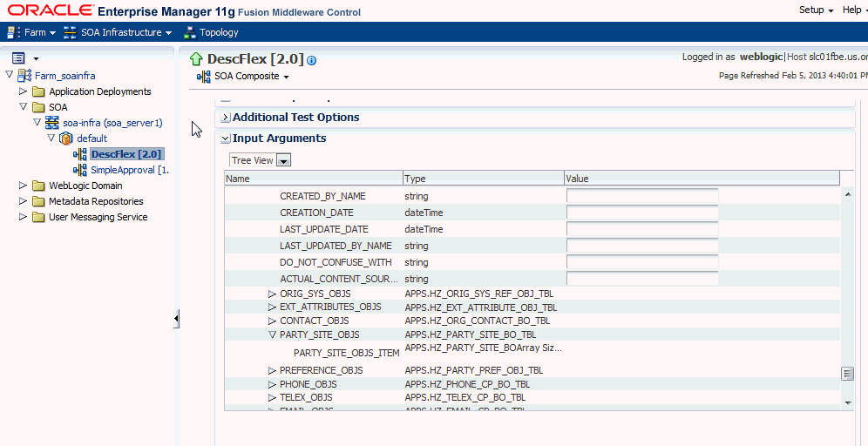This screenshot has width=868, height=446.
Task: Click the LAST_UPDATED_BY_NAME value field
Action: [642, 246]
